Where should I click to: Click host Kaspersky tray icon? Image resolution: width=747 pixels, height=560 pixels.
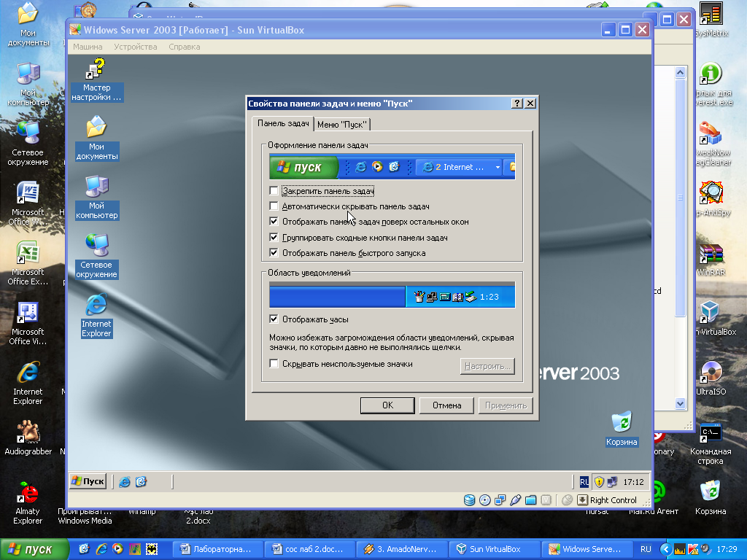tap(693, 549)
